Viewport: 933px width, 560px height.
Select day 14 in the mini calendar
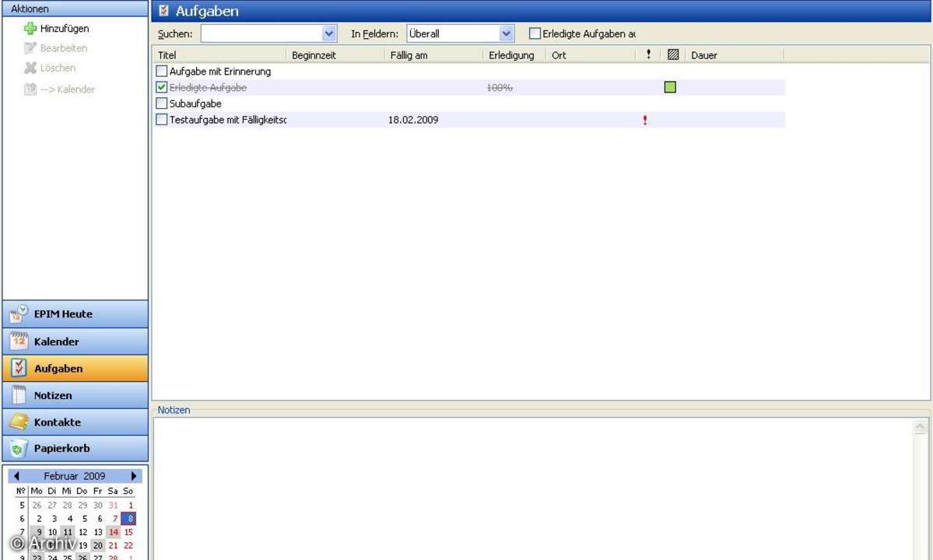(113, 532)
